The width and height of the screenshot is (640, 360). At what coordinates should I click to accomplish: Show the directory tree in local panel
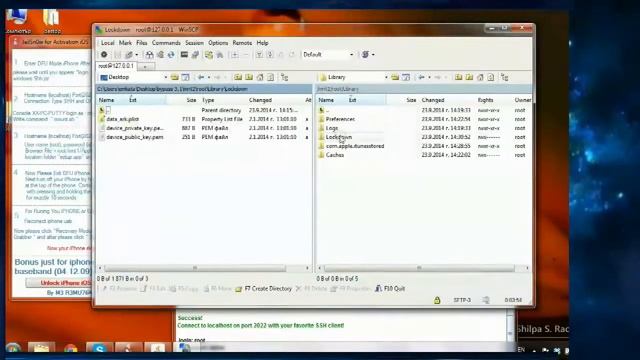(x=284, y=77)
